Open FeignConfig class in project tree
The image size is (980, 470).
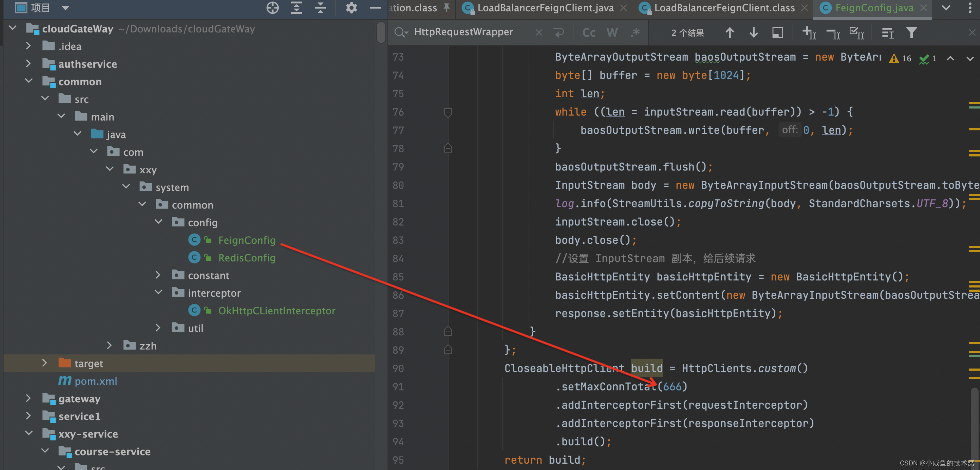click(x=247, y=240)
